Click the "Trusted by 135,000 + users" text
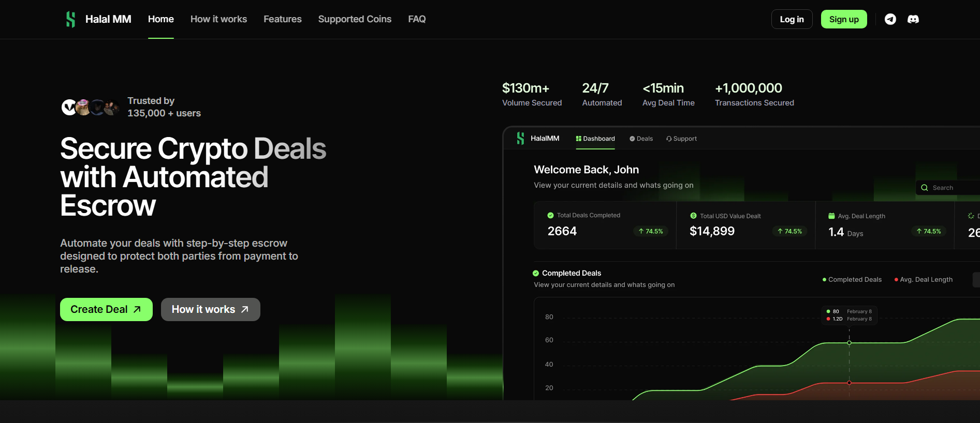The width and height of the screenshot is (980, 423). coord(164,107)
